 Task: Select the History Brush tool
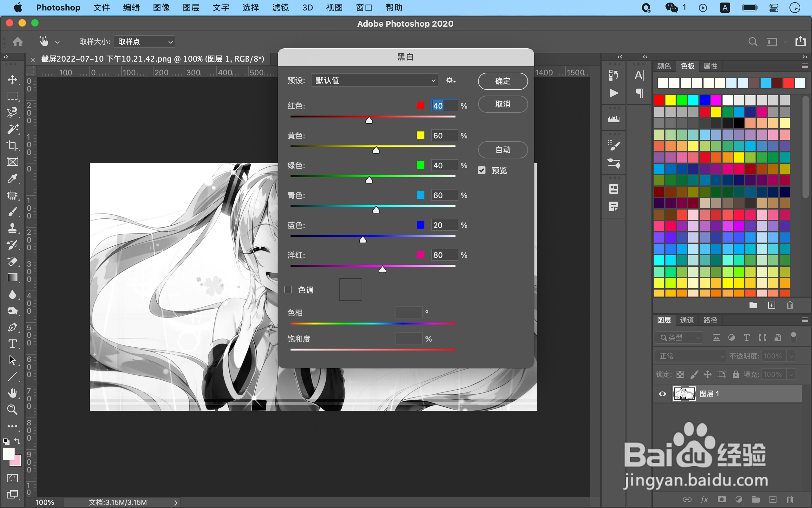click(x=12, y=244)
